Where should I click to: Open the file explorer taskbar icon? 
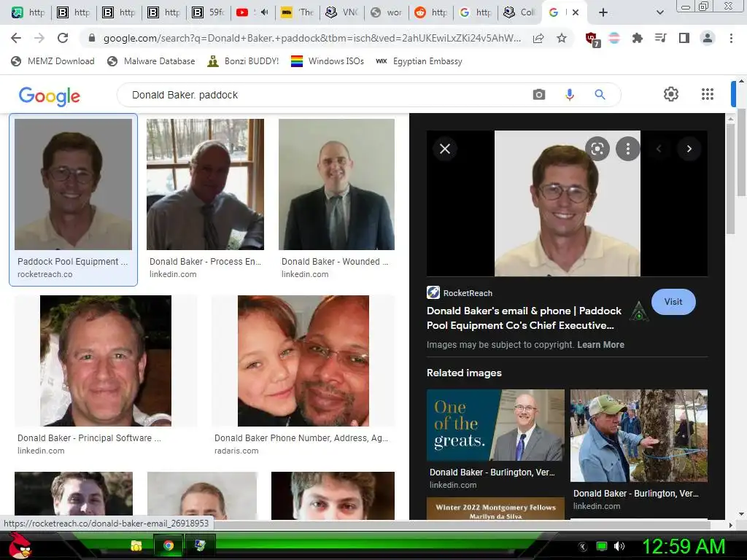click(136, 545)
